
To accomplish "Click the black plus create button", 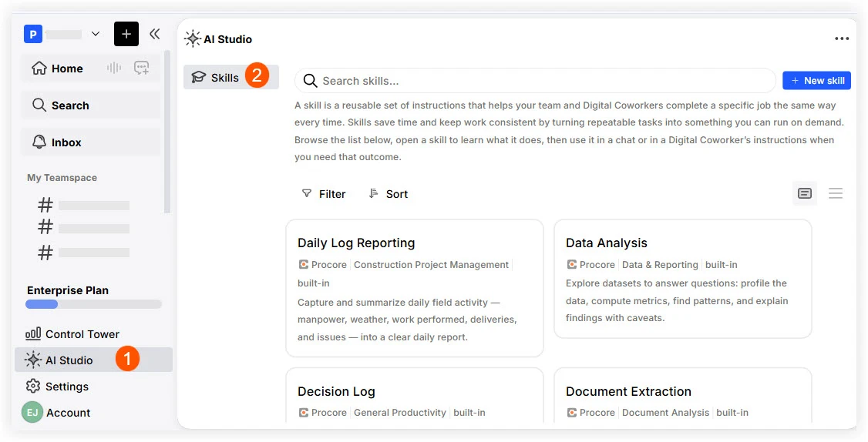I will [126, 35].
